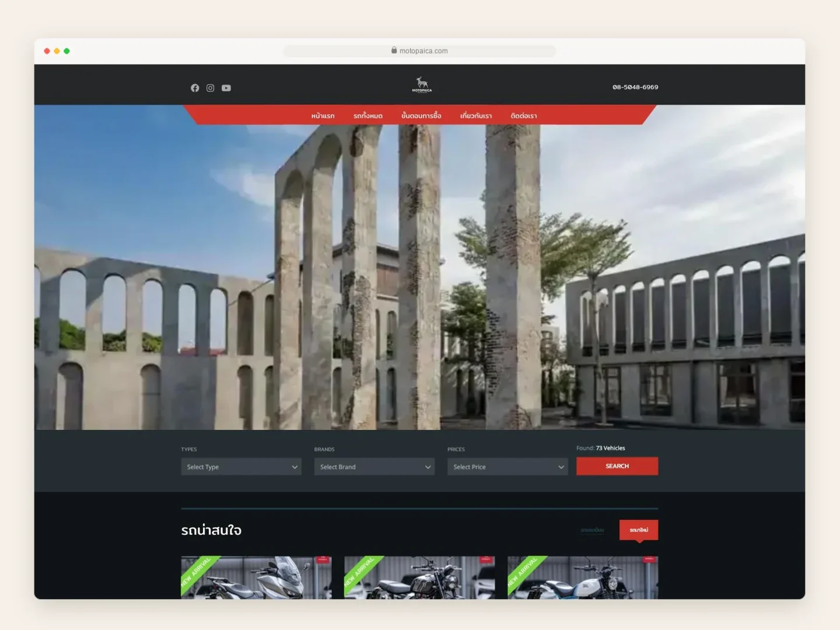Open the first New Arrival scooter thumbnail

click(256, 577)
